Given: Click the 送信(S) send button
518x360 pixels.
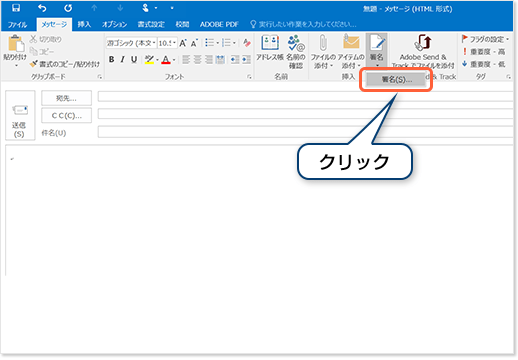Looking at the screenshot, I should point(20,115).
